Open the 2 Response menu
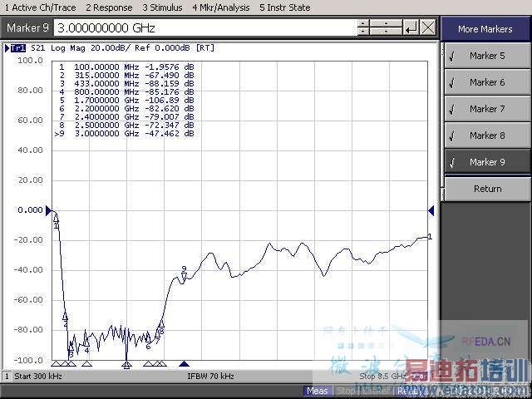The height and width of the screenshot is (399, 532). (109, 7)
